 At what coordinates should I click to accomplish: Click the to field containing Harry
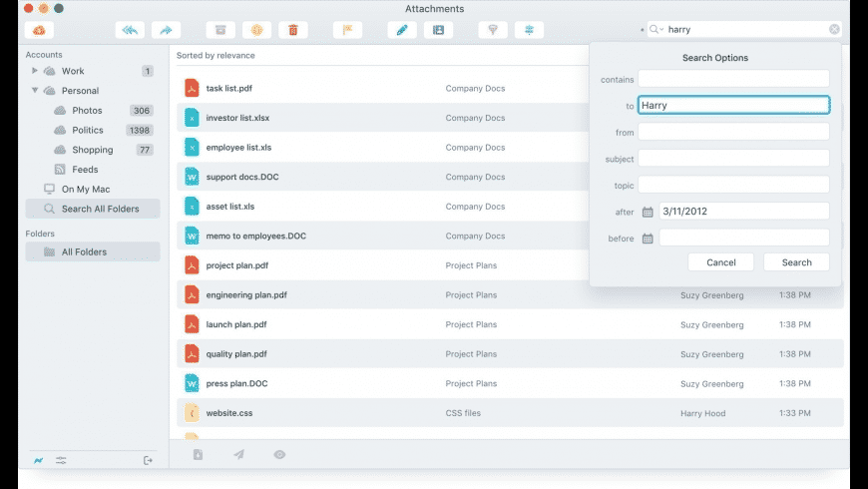(733, 105)
